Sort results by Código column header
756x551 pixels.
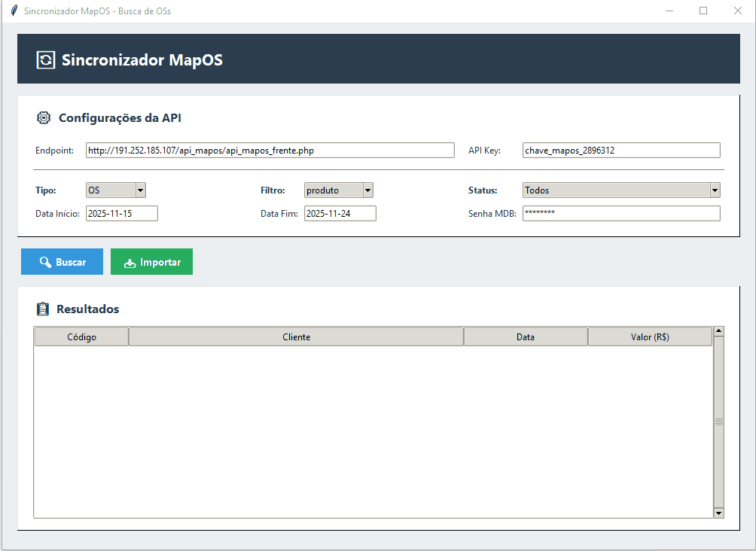(x=81, y=337)
